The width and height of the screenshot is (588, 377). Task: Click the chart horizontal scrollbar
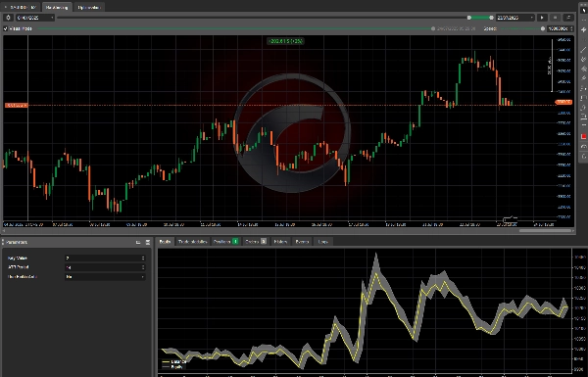coord(545,231)
